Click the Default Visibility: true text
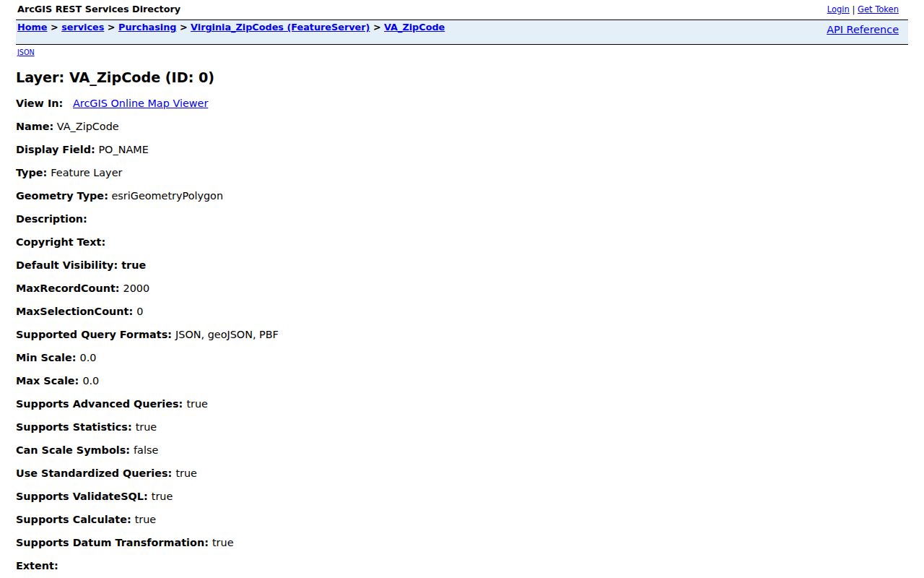 (81, 265)
